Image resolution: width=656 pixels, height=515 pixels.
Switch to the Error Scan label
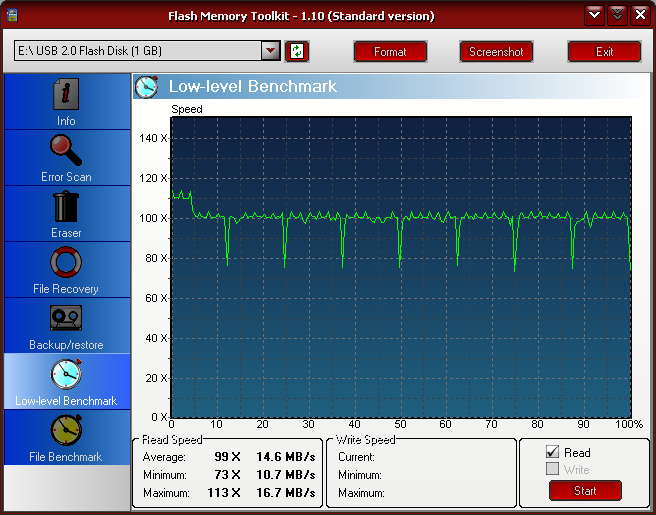click(x=66, y=177)
